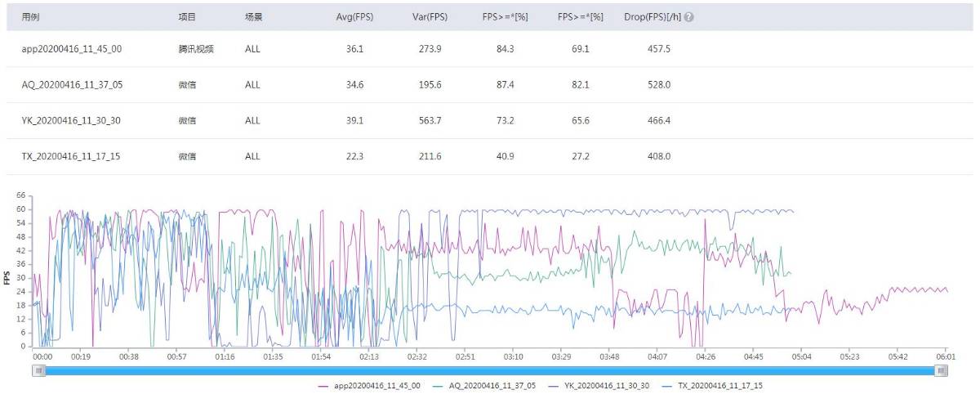The image size is (980, 399).
Task: Click the 场景 column header
Action: [254, 17]
